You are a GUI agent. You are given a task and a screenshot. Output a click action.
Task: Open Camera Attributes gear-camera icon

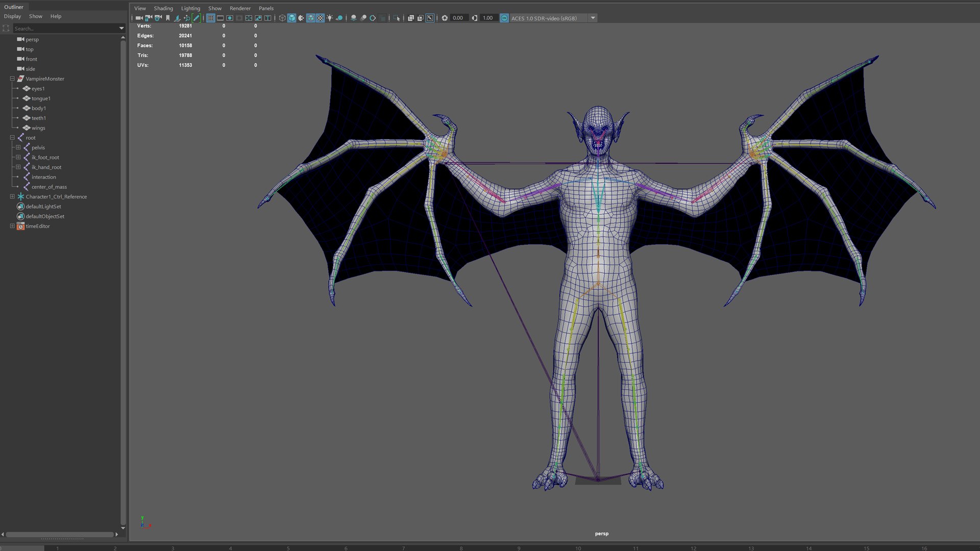point(158,18)
